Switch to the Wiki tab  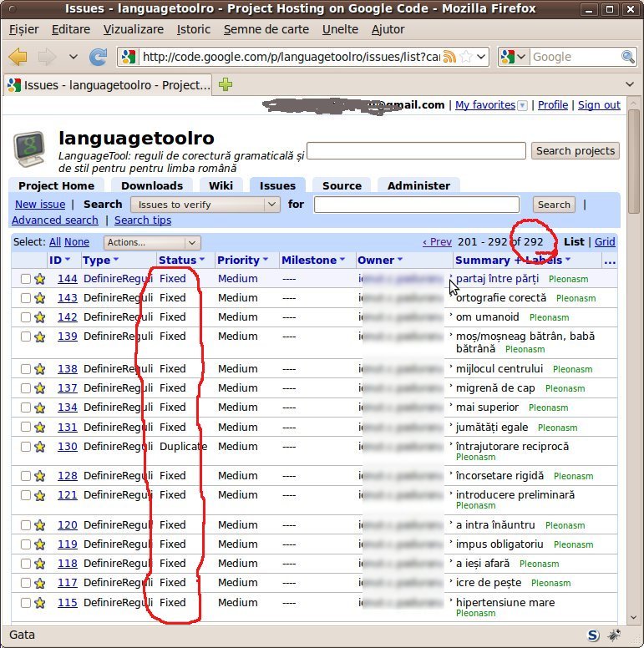[x=221, y=185]
